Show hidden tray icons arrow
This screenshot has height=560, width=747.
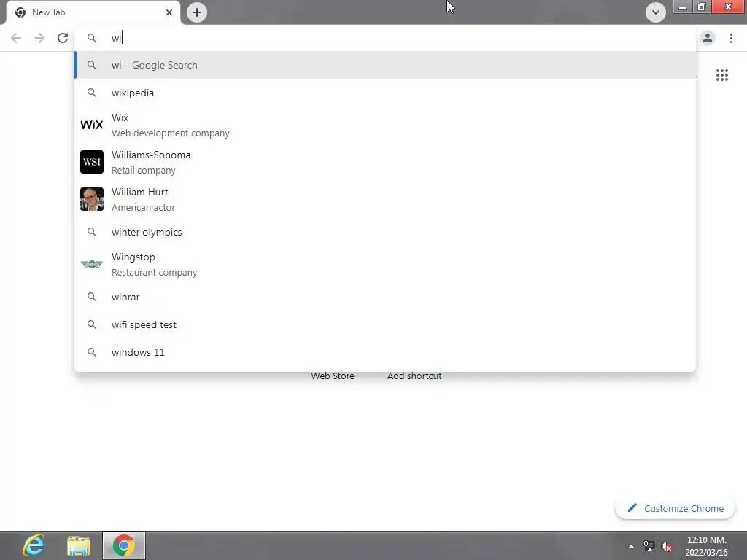(631, 546)
